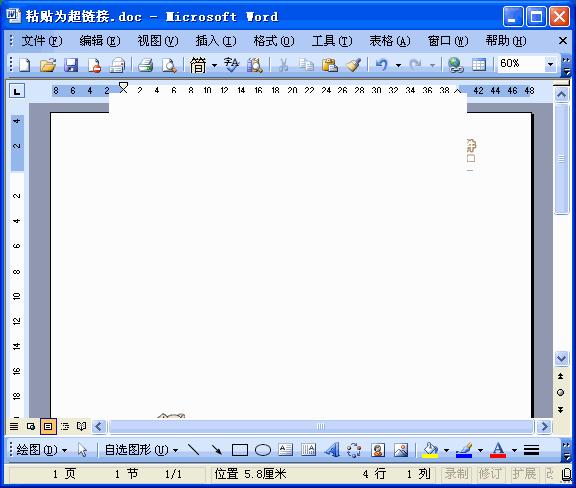The height and width of the screenshot is (488, 576).
Task: Switch to Web Layout view
Action: [x=31, y=426]
